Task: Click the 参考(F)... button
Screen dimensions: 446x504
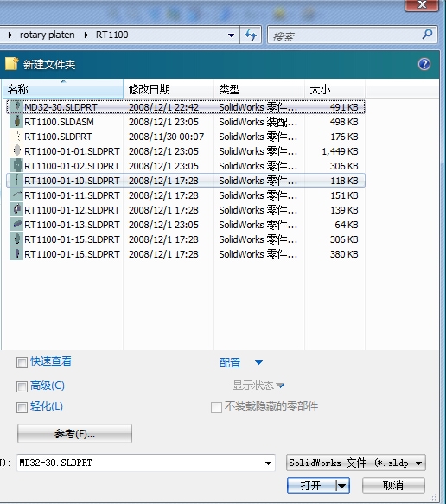Action: (74, 434)
